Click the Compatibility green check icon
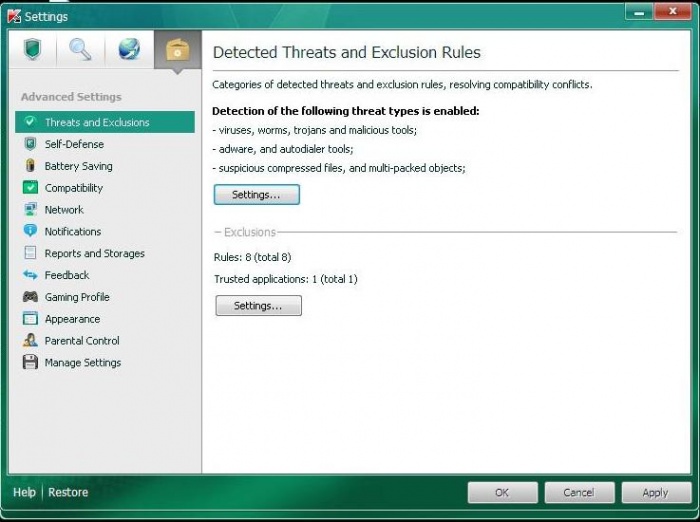 (x=30, y=188)
